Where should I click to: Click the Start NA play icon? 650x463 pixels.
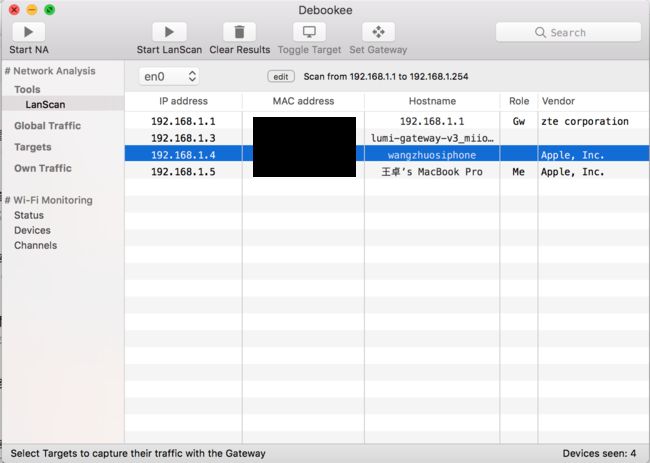point(29,32)
